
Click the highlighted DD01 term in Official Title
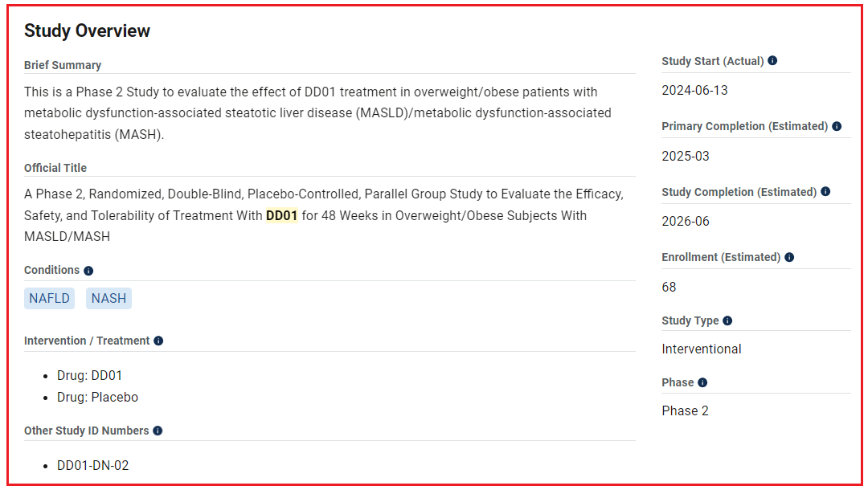coord(282,215)
